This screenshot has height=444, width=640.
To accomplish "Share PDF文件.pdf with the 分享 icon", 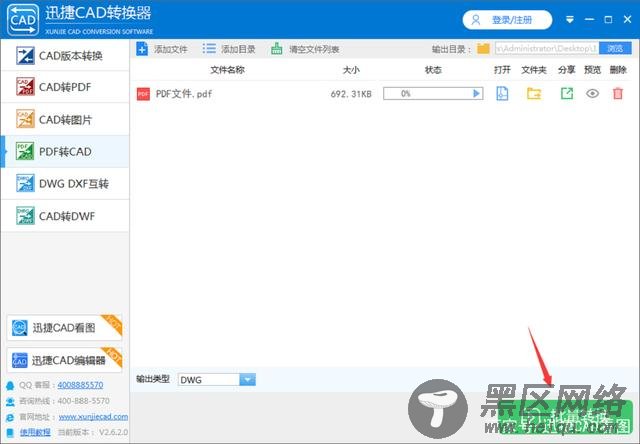I will click(567, 93).
